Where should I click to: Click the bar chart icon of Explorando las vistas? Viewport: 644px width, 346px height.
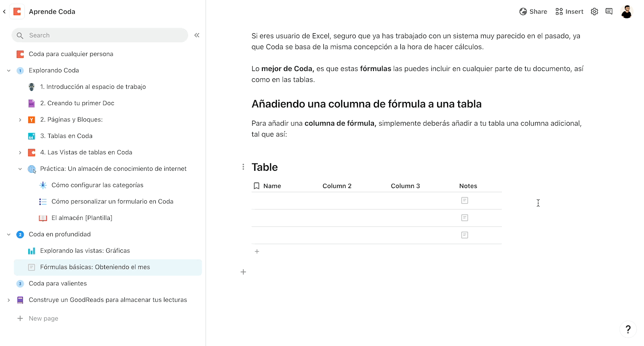[31, 251]
